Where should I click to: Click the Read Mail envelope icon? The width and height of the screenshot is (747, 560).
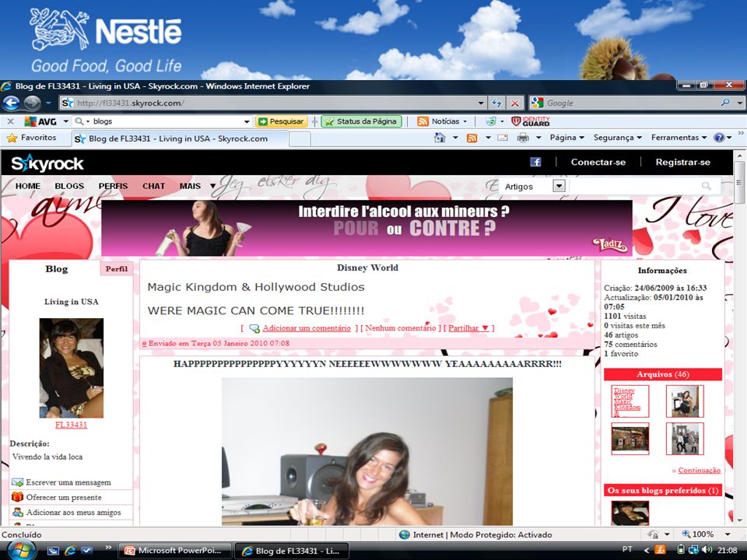click(x=503, y=138)
